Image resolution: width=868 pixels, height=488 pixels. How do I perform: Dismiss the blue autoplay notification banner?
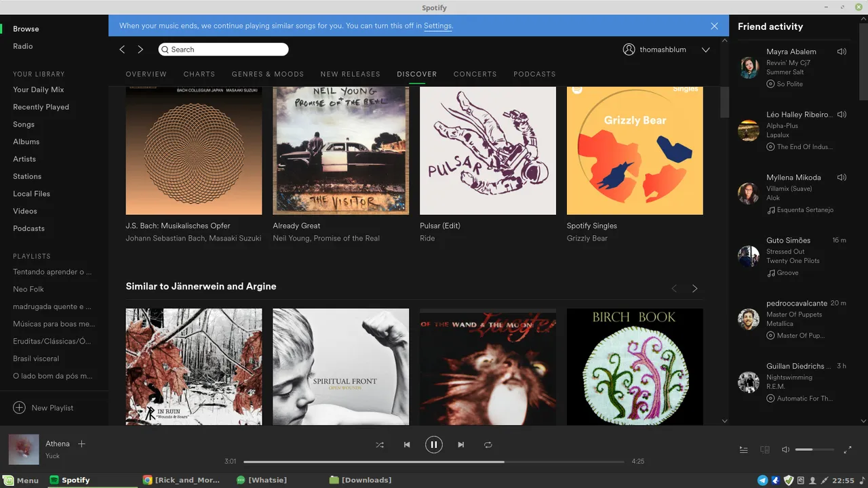(x=714, y=26)
